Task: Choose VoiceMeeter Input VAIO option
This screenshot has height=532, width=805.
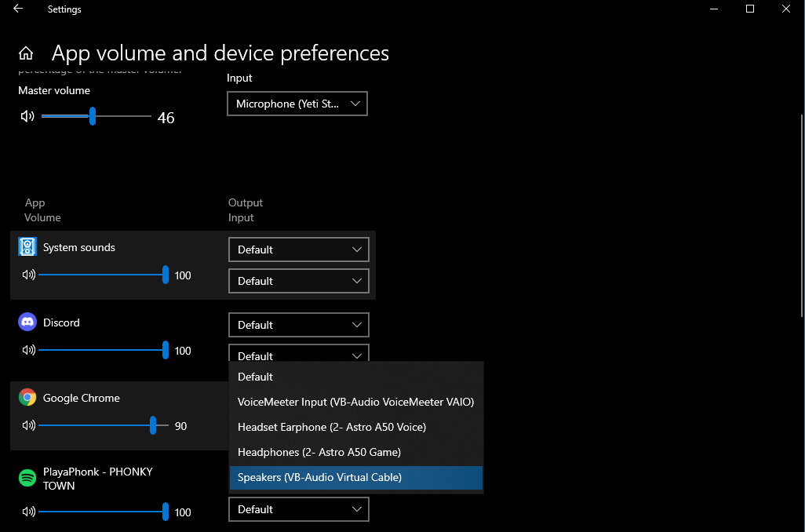Action: 355,402
